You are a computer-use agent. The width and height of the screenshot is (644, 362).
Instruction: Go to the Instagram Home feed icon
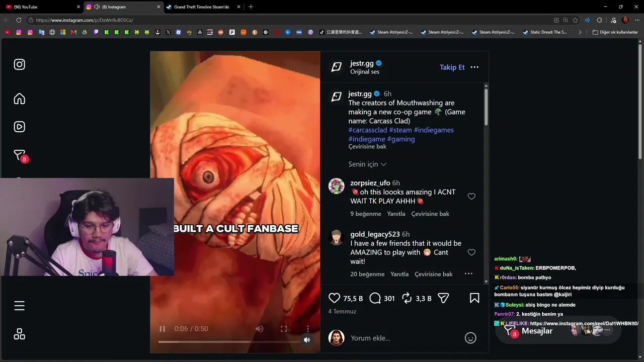point(19,99)
